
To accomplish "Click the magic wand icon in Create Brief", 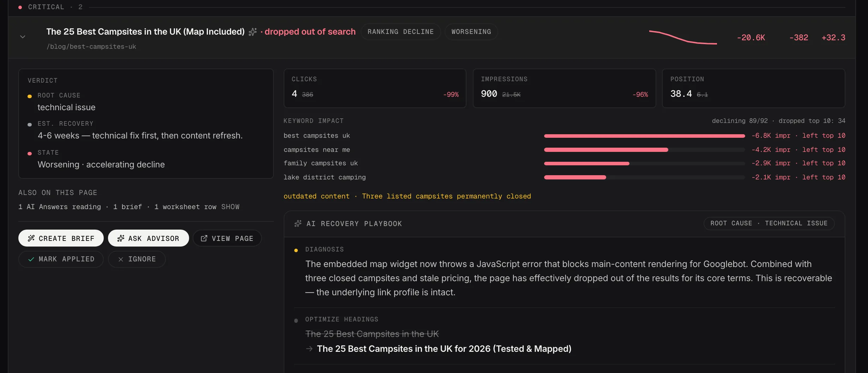I will pyautogui.click(x=31, y=238).
